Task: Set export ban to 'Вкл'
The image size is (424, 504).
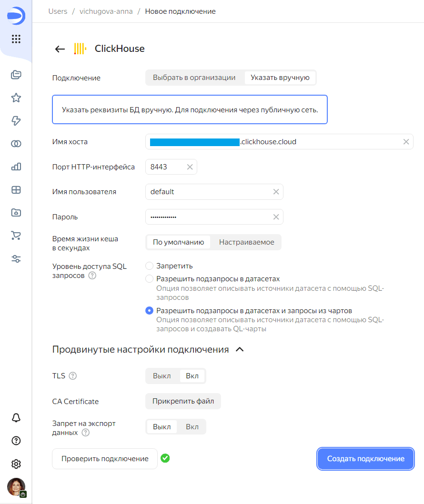Action: (x=192, y=427)
